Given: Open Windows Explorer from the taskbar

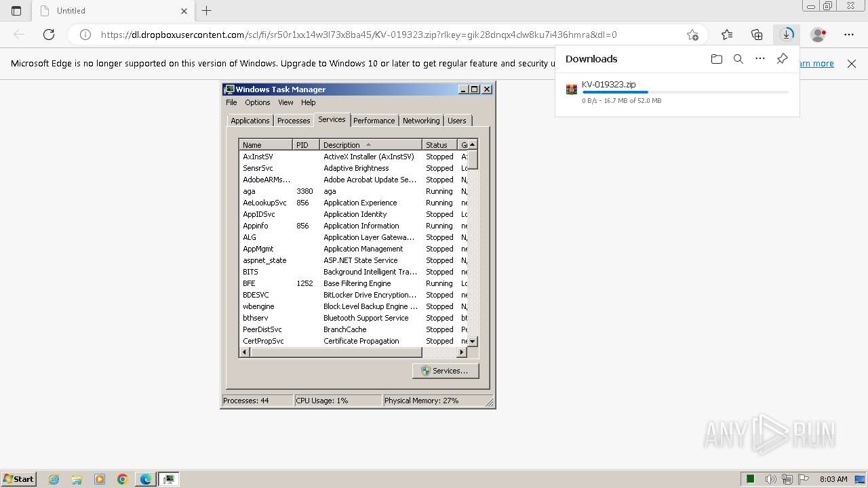Looking at the screenshot, I should (x=77, y=479).
